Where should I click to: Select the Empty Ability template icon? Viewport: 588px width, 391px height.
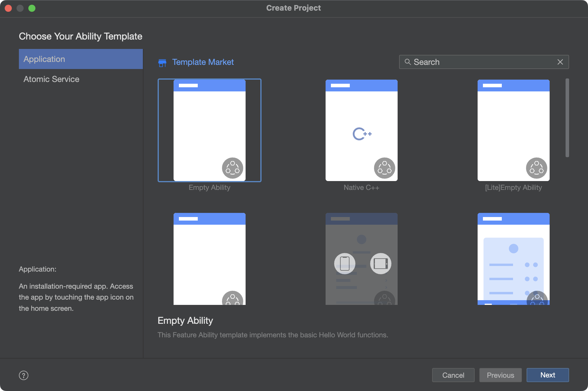[x=210, y=130]
